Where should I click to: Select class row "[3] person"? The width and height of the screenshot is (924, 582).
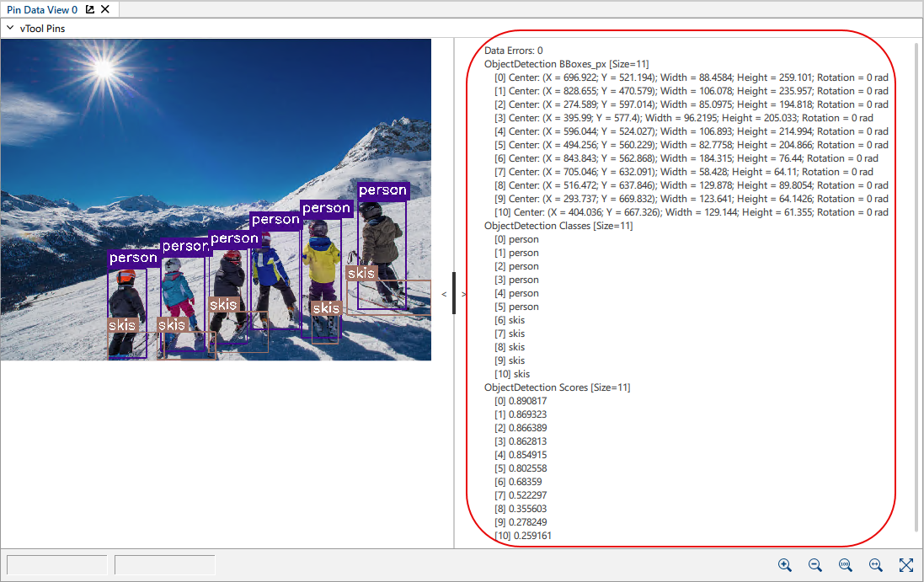click(516, 280)
